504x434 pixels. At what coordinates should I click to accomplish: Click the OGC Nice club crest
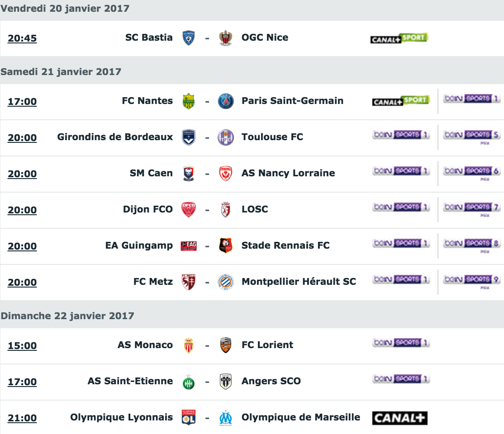pyautogui.click(x=226, y=38)
